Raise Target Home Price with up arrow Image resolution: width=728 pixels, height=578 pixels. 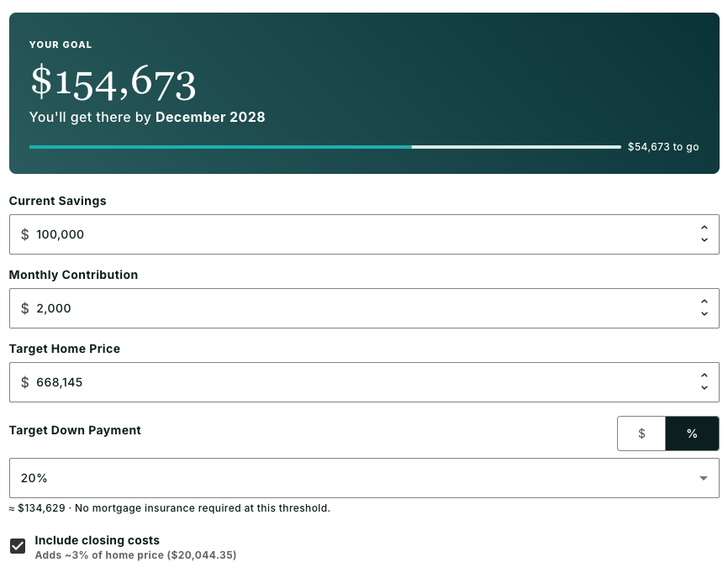(x=704, y=376)
